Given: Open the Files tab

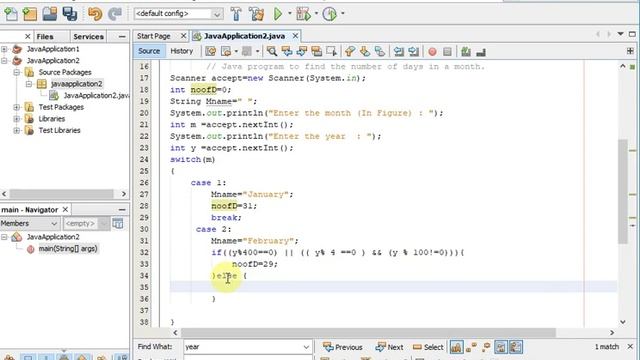Looking at the screenshot, I should (45, 37).
